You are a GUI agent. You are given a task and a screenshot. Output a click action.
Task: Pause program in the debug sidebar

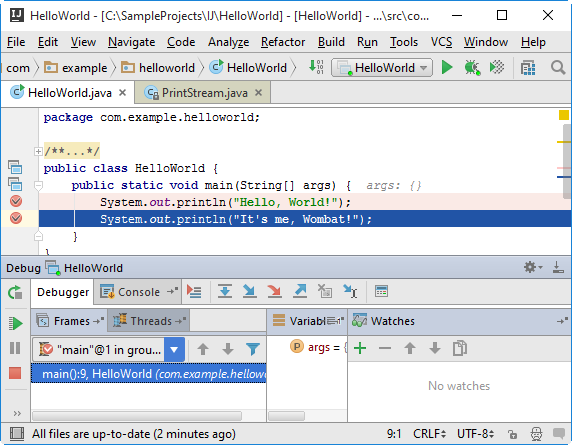pyautogui.click(x=15, y=348)
